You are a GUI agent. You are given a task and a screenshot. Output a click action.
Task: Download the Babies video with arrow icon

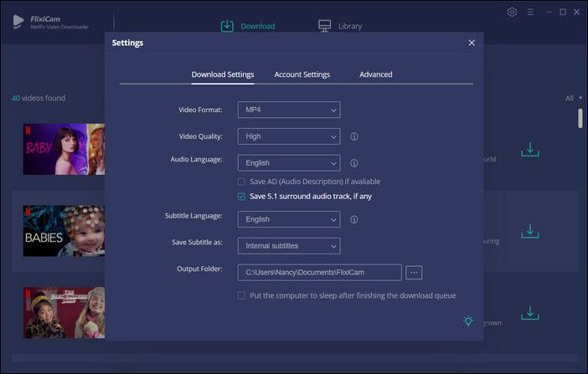click(x=529, y=229)
